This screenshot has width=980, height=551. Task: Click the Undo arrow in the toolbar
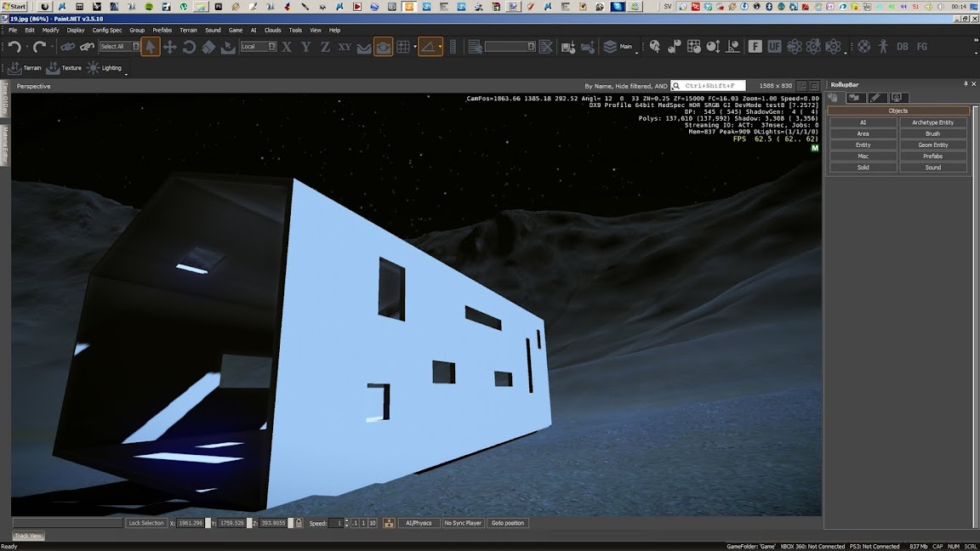pos(14,47)
